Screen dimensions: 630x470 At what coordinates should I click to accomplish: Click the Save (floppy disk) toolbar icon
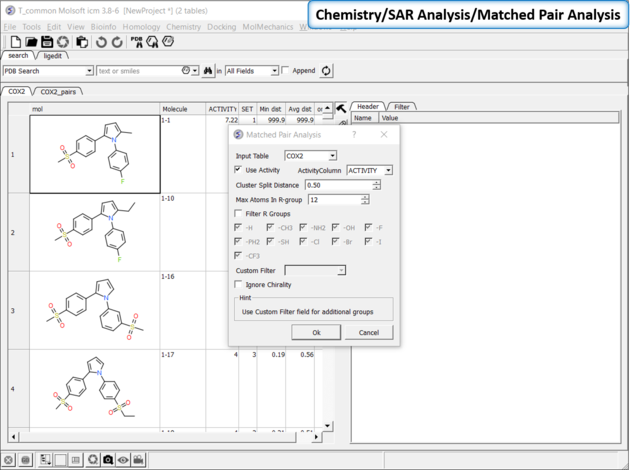point(46,42)
